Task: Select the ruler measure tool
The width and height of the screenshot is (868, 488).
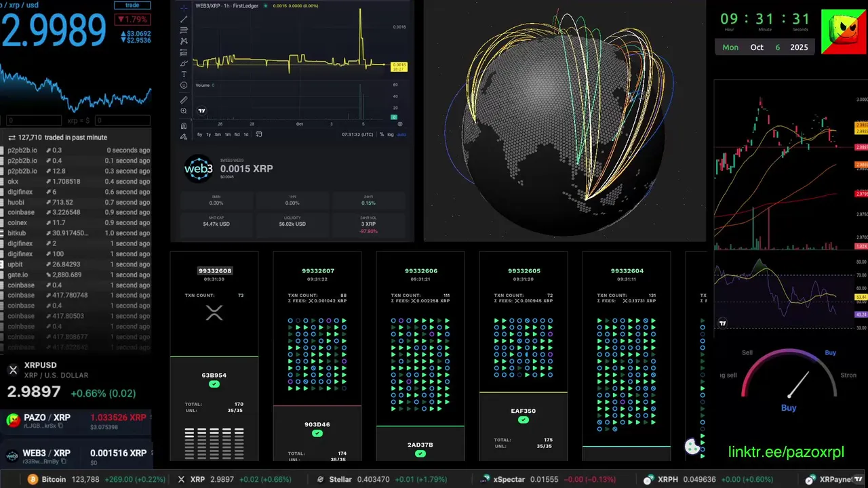Action: 184,100
